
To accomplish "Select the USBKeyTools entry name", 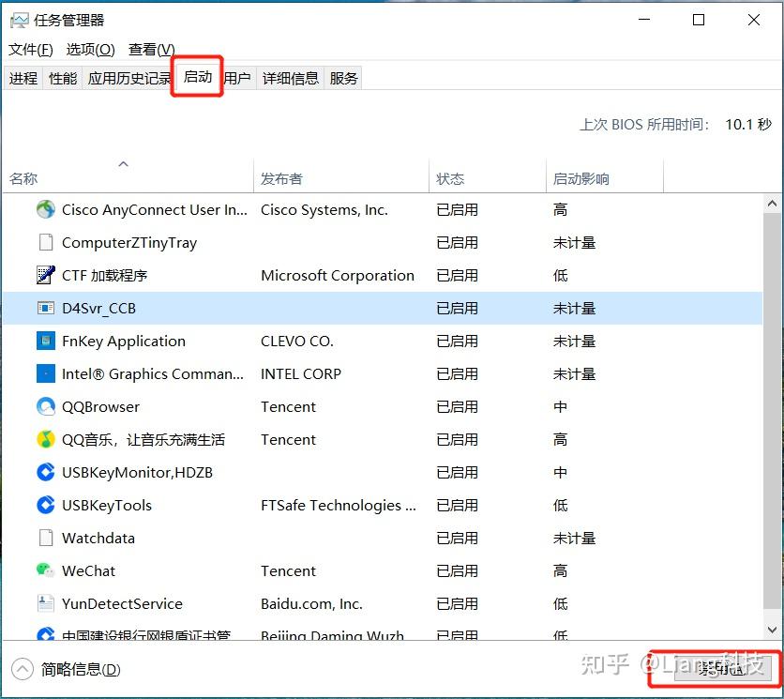I will point(107,506).
